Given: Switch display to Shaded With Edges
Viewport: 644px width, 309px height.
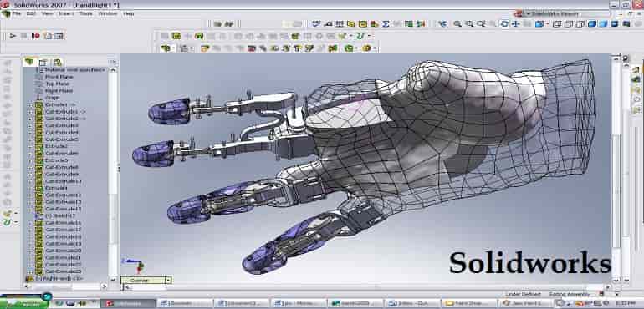Looking at the screenshot, I should tap(592, 23).
